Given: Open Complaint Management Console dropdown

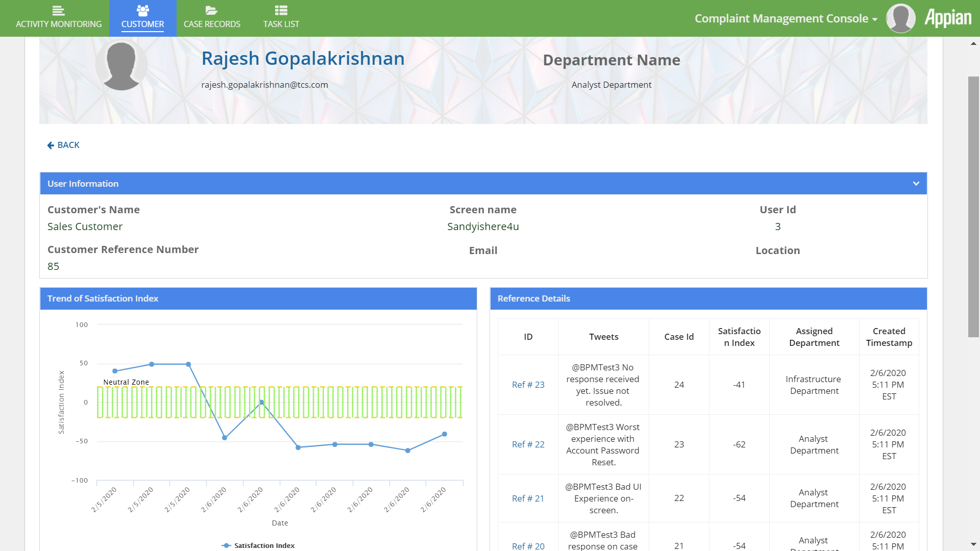Looking at the screenshot, I should pos(786,18).
